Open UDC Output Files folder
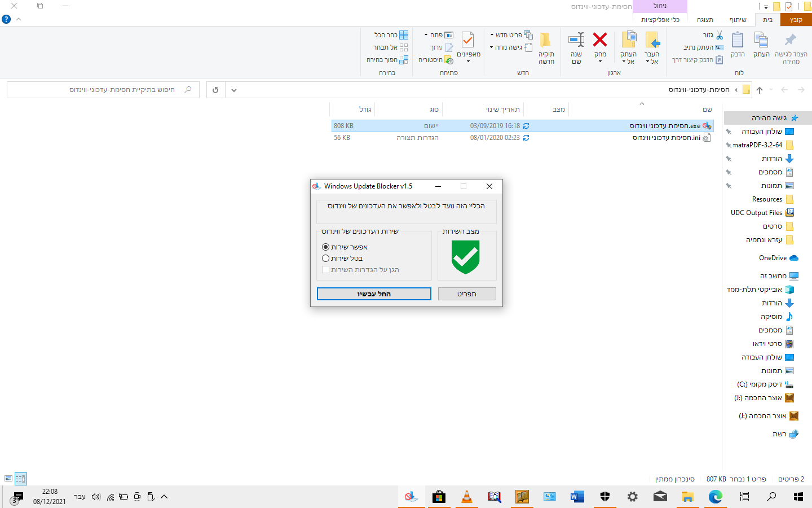This screenshot has height=508, width=812. pyautogui.click(x=762, y=213)
